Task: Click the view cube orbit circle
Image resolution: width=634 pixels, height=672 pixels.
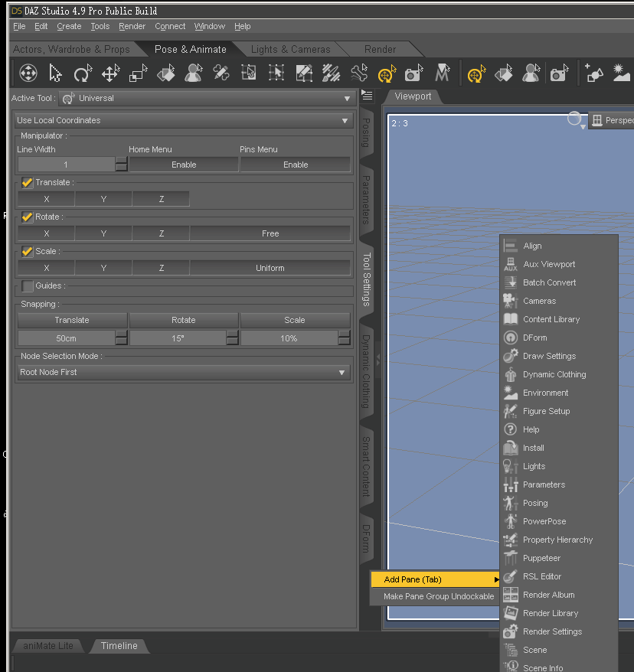Action: click(x=574, y=118)
